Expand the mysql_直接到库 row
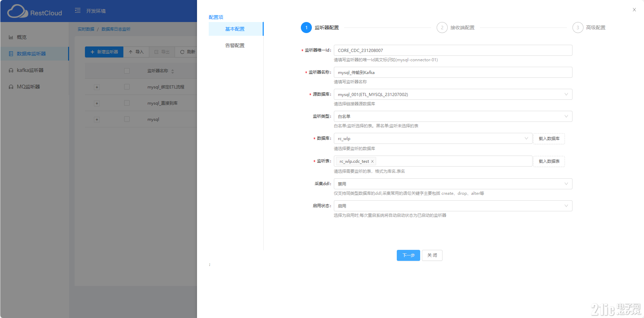Viewport: 644px width, 318px height. pos(97,103)
